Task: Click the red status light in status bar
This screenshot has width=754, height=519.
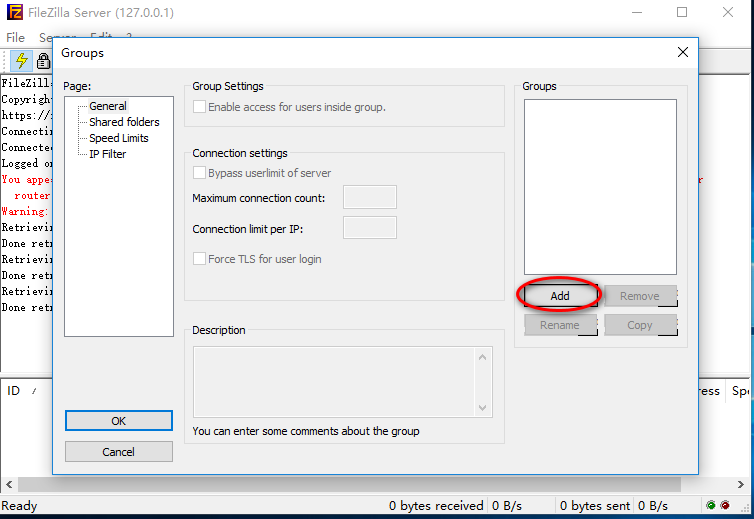Action: 725,505
